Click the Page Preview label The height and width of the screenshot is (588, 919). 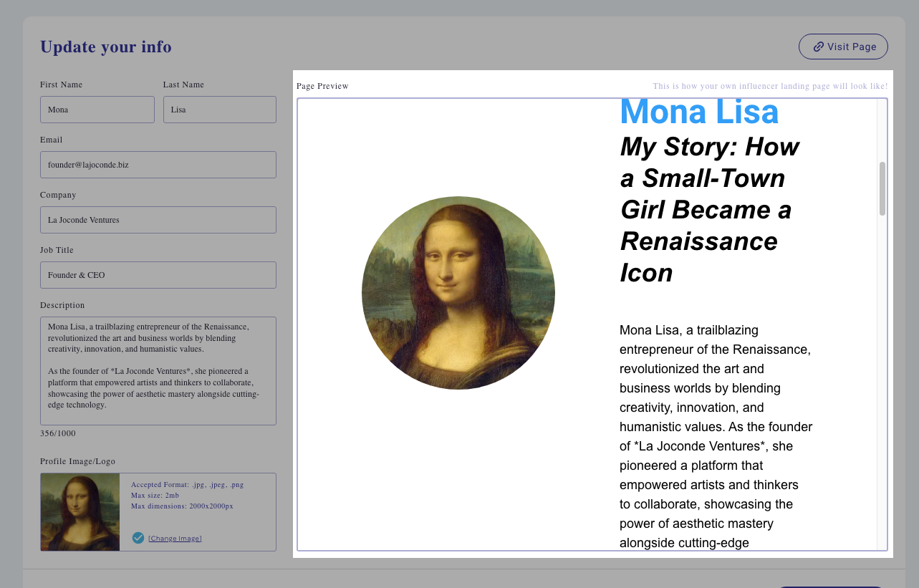(x=322, y=86)
